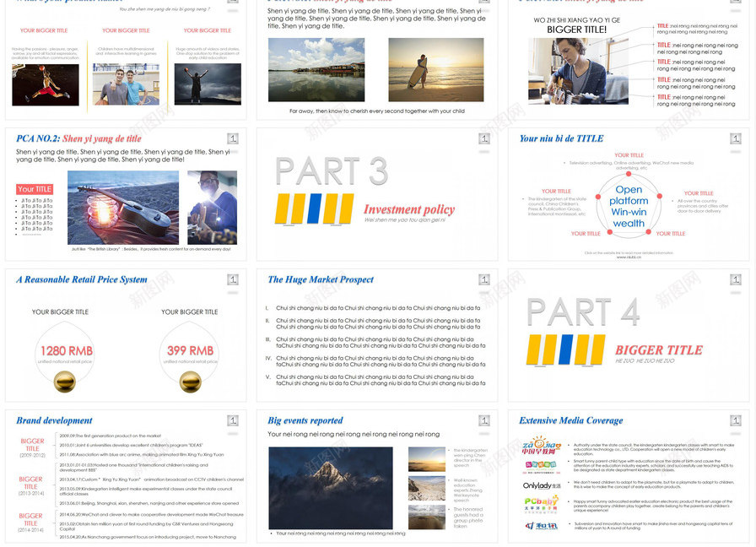The image size is (756, 547).
Task: Click the red Your TITLE label
Action: (35, 189)
